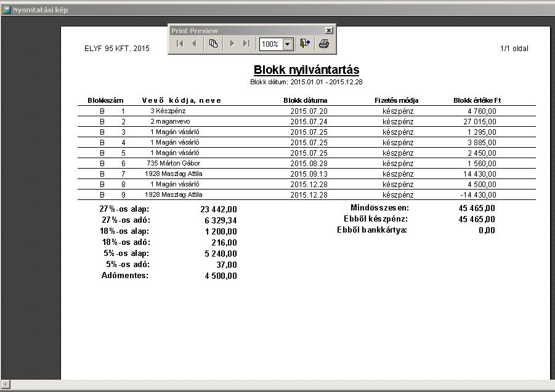Viewport: 555px width, 392px height.
Task: Click the Ebből bankkártya label
Action: coord(372,230)
